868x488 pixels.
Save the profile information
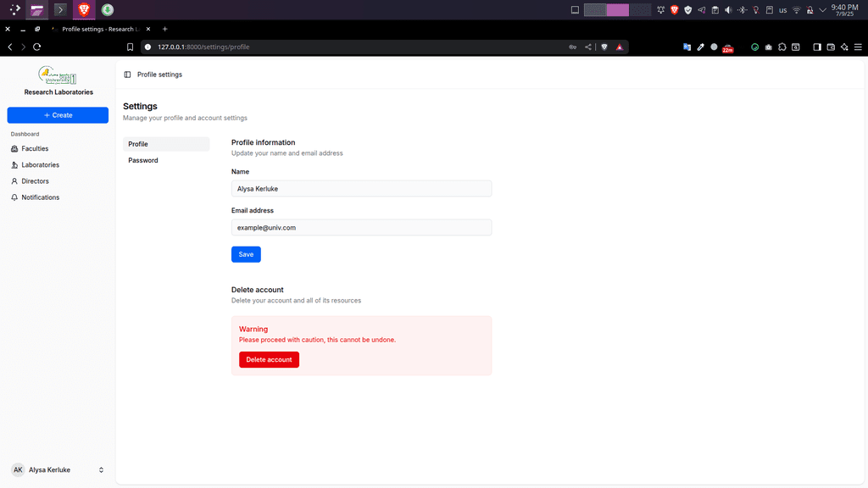(x=246, y=254)
